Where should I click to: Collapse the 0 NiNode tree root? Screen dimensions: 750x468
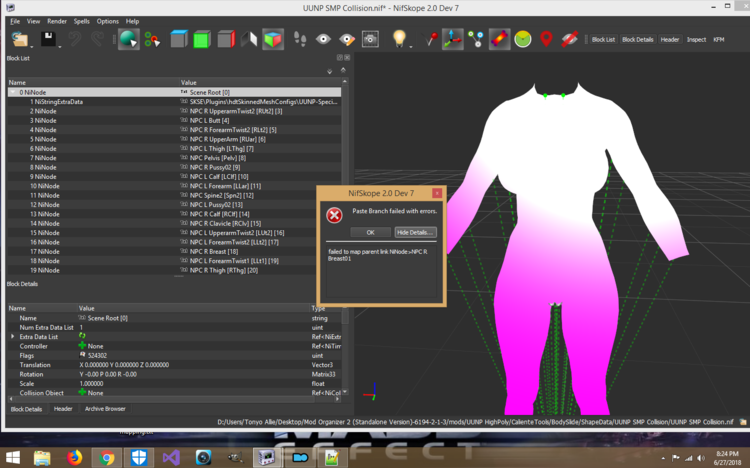[x=12, y=92]
